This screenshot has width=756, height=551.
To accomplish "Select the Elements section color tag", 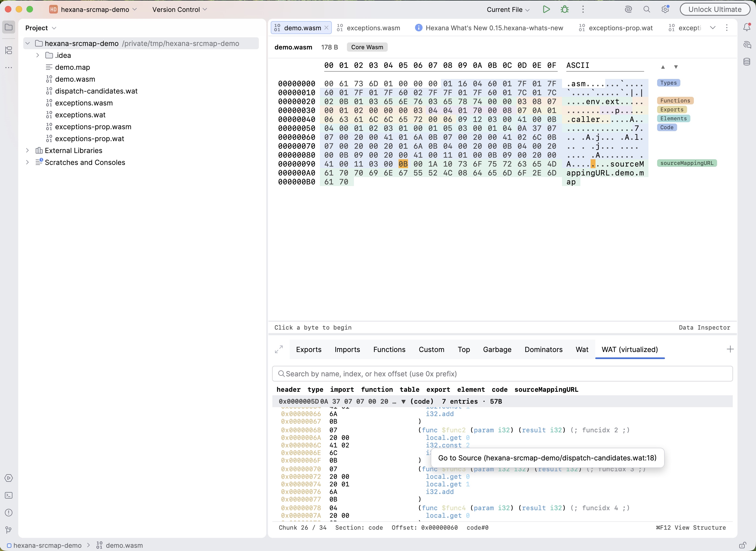I will pyautogui.click(x=673, y=119).
